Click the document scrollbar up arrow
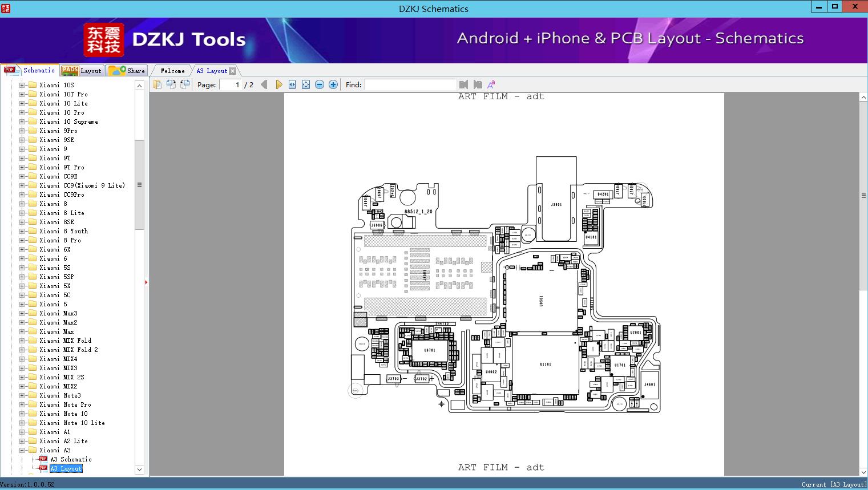Viewport: 868px width, 490px height. [x=863, y=98]
